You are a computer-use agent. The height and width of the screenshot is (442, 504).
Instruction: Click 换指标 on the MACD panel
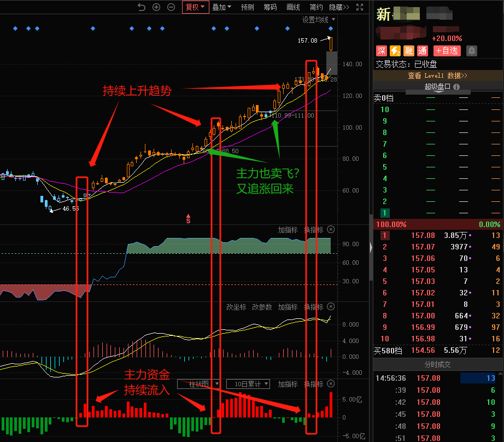click(x=313, y=307)
